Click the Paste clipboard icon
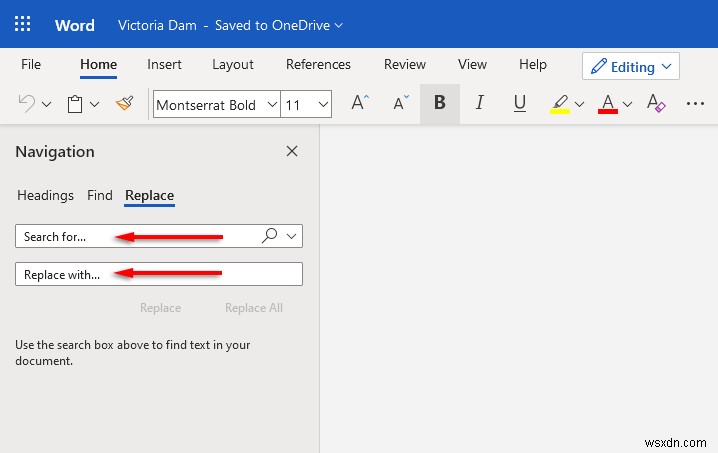Viewport: 718px width, 453px height. point(75,104)
